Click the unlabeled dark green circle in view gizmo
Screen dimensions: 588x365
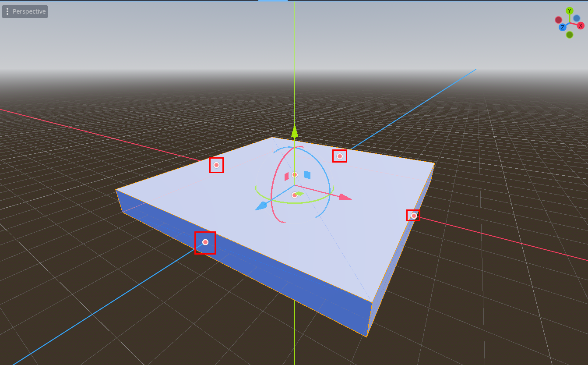tap(570, 35)
